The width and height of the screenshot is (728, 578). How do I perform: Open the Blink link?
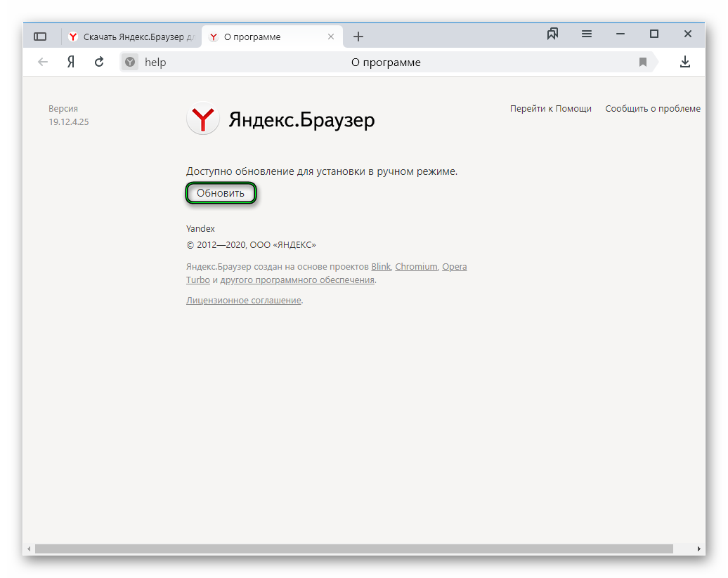coord(381,267)
